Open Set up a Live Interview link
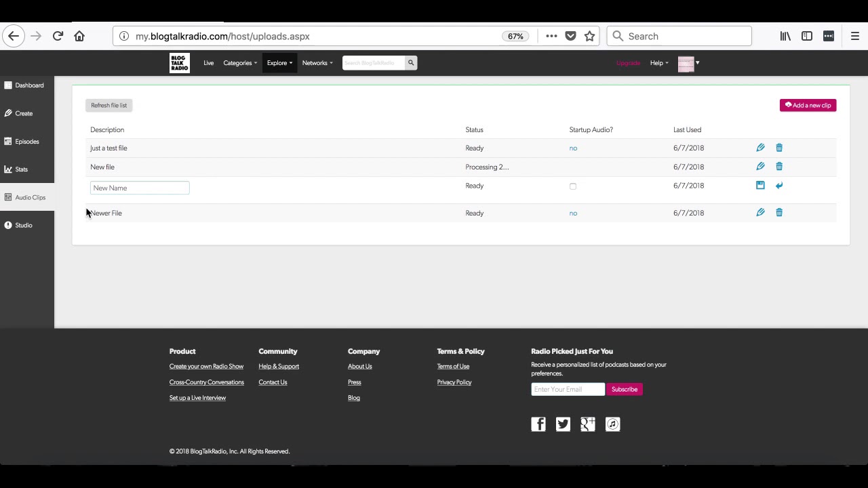This screenshot has width=868, height=488. coord(197,398)
